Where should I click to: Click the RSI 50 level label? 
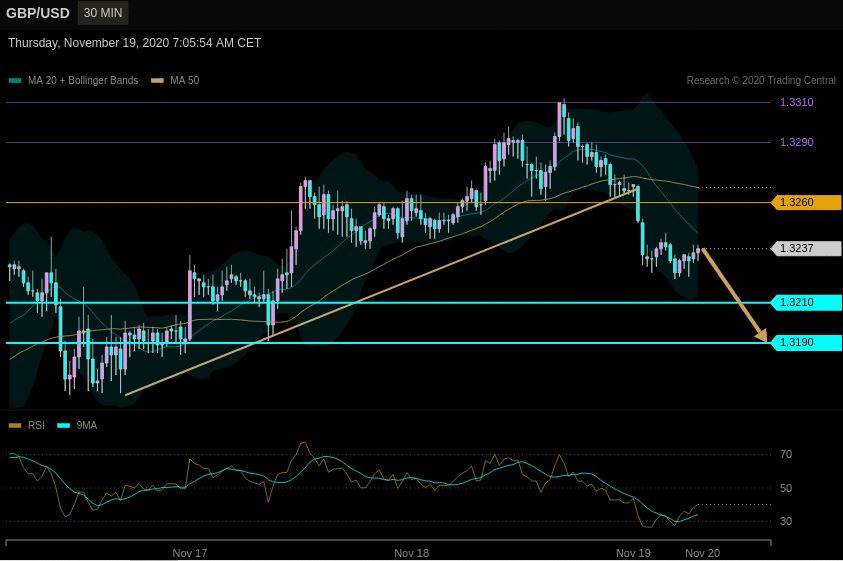pos(785,488)
